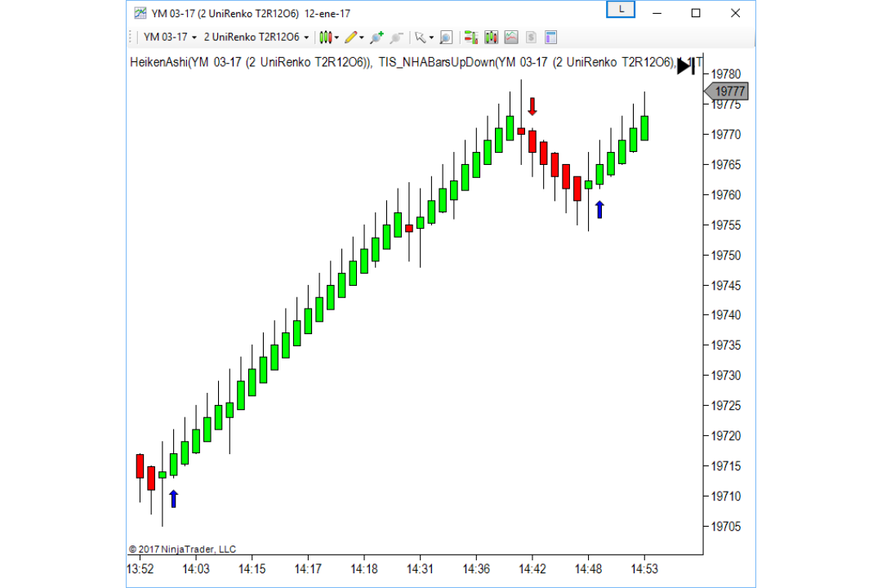Open the chart Properties icon

[550, 38]
